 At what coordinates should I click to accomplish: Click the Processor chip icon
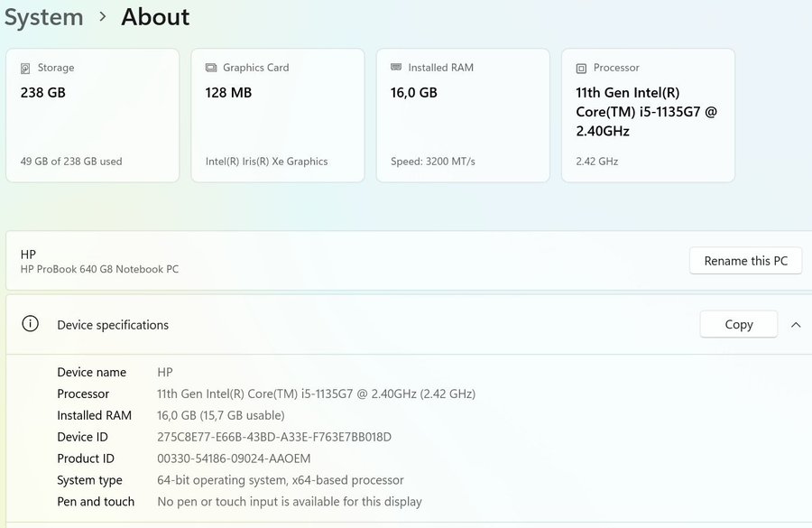581,68
